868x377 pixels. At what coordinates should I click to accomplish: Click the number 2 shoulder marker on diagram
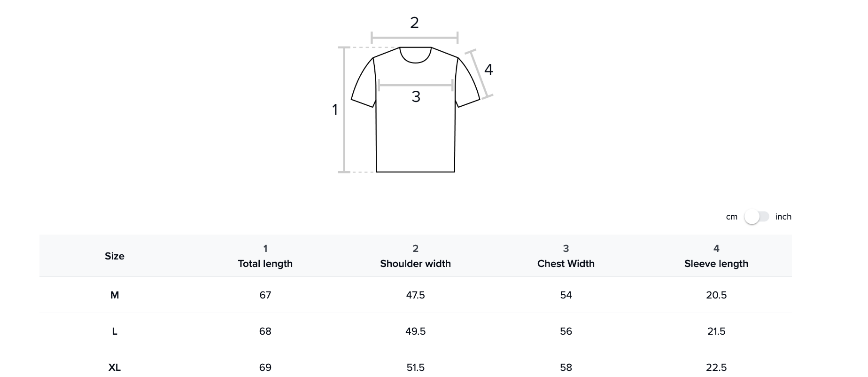(414, 23)
